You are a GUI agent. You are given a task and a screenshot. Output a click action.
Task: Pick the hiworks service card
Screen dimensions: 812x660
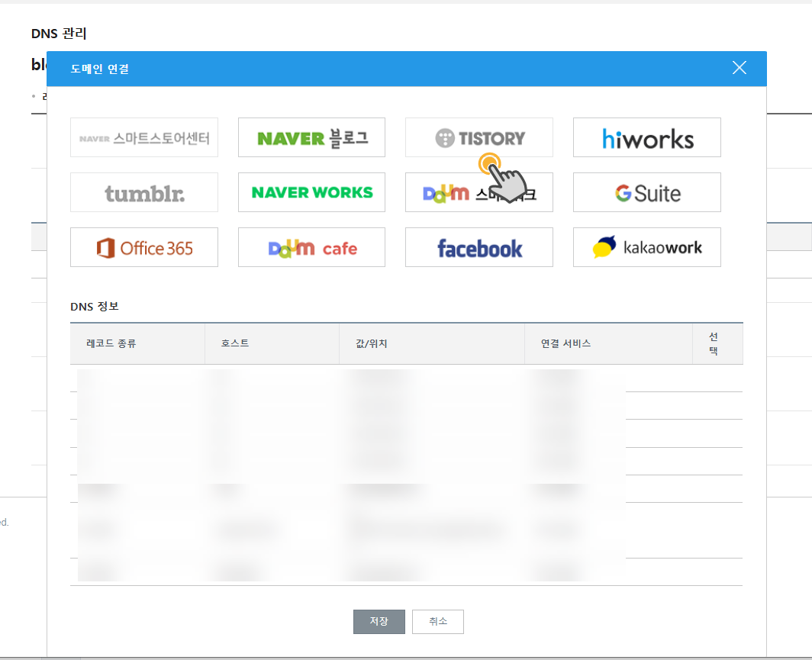[x=647, y=137]
